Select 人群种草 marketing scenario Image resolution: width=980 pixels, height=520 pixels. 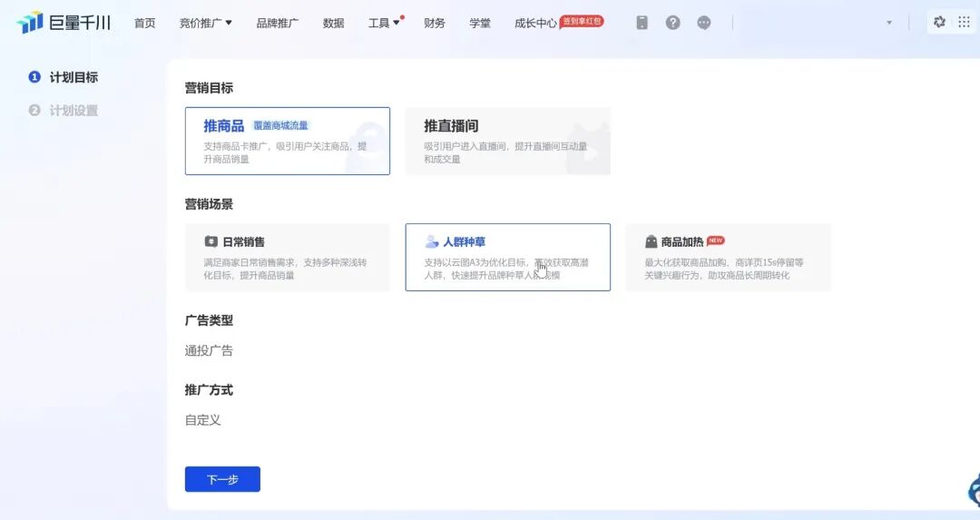click(x=507, y=258)
